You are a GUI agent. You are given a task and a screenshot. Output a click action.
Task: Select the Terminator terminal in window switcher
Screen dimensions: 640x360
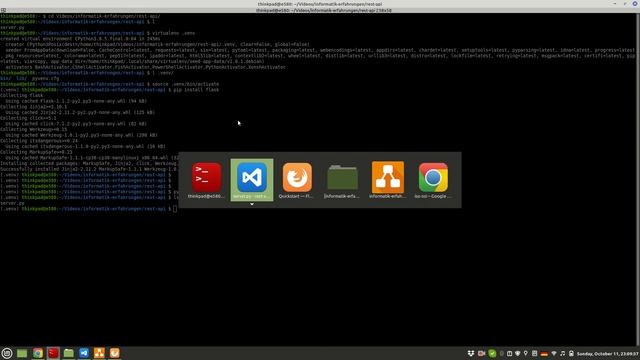pos(207,180)
